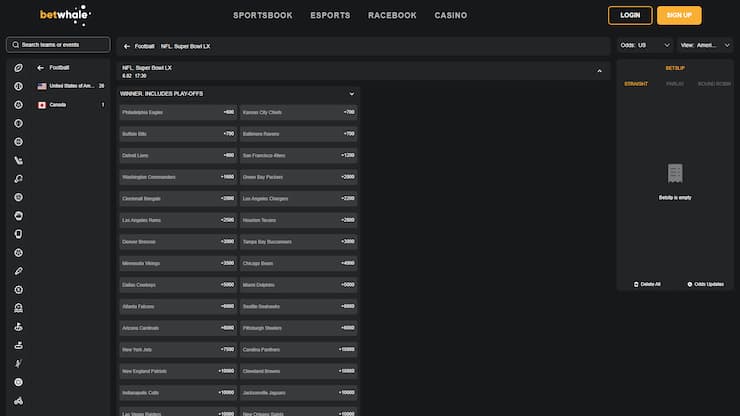Screen dimensions: 740x416
Task: Collapse the Winner: Includes Play-offs section
Action: 351,93
